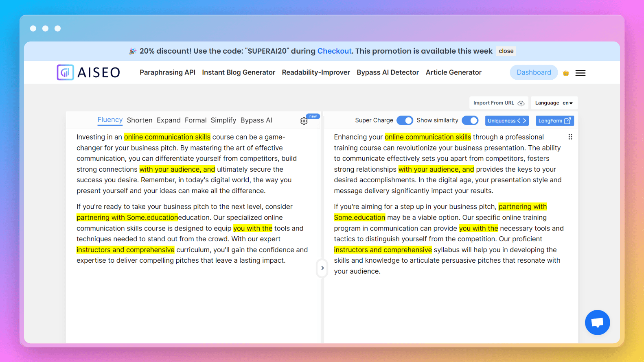Click the crown premium icon

(x=565, y=73)
